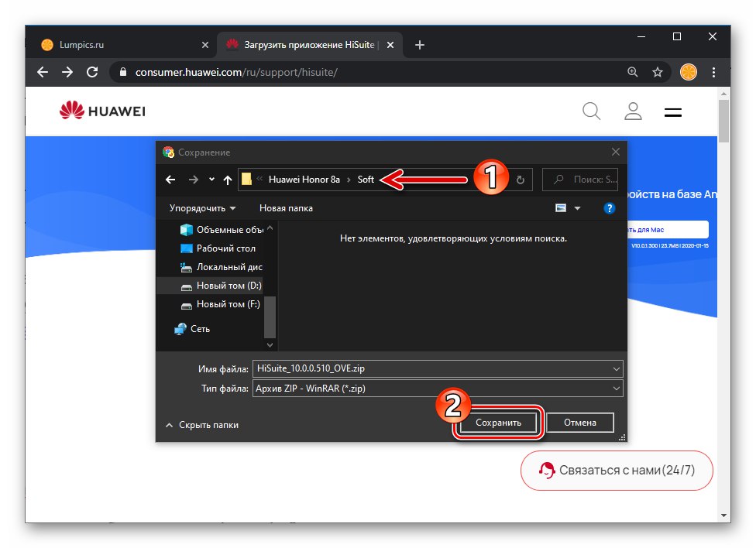This screenshot has width=756, height=548.
Task: Open the dialog help question icon
Action: [x=610, y=208]
